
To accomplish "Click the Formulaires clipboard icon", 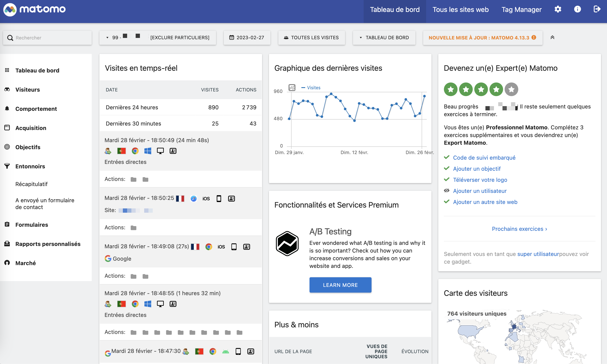I will point(7,224).
